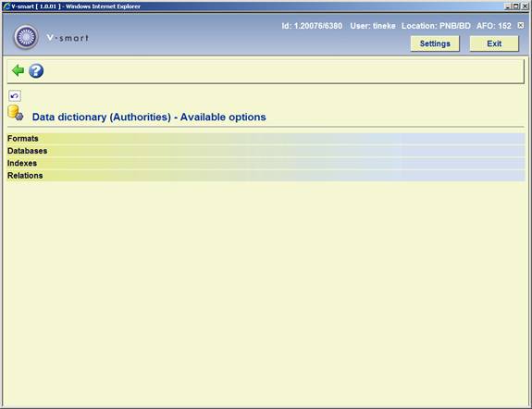This screenshot has height=409, width=532.
Task: Click the Exit button
Action: click(x=494, y=43)
